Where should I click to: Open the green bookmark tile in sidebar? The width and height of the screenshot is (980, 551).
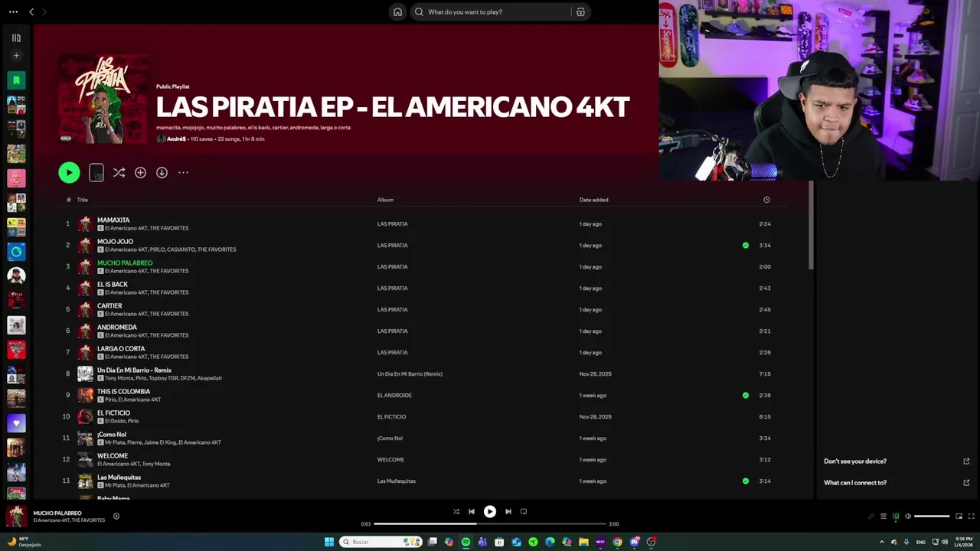pos(16,80)
